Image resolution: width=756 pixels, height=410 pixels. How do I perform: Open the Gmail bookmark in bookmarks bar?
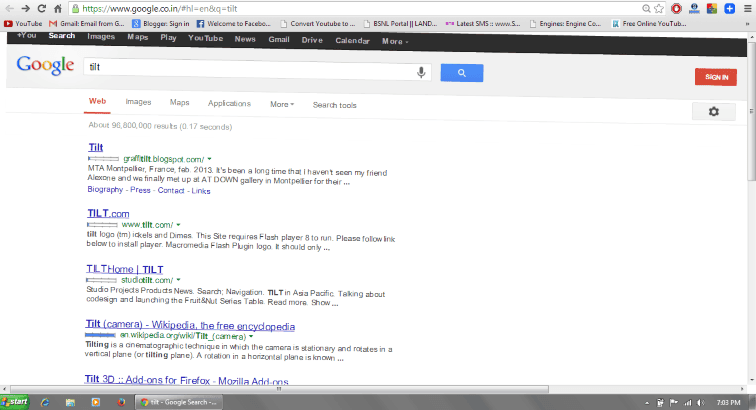tap(87, 23)
